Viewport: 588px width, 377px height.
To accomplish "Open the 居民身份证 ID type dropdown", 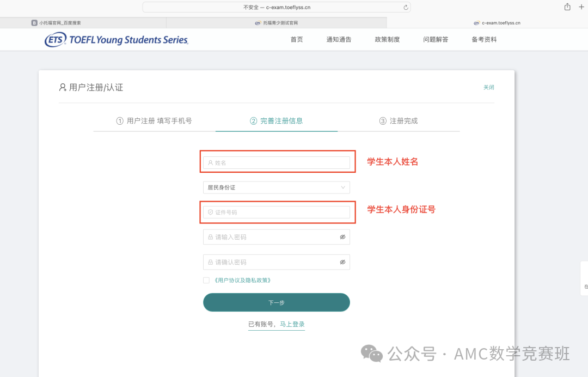I will coord(277,187).
